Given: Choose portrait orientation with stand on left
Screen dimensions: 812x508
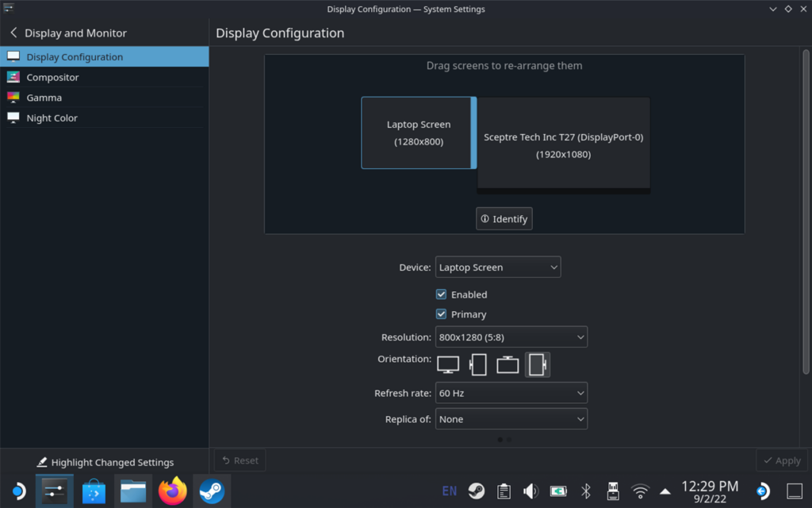Looking at the screenshot, I should 478,364.
